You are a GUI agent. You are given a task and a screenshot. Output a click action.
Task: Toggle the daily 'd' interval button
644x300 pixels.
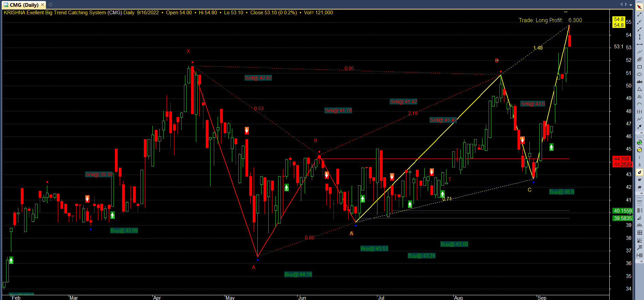(x=640, y=172)
